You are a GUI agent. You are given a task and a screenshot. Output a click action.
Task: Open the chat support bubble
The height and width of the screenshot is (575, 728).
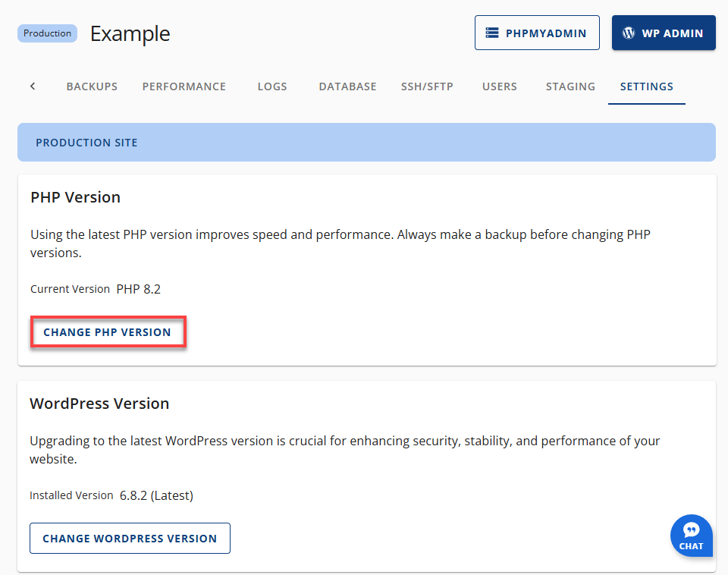click(x=691, y=536)
